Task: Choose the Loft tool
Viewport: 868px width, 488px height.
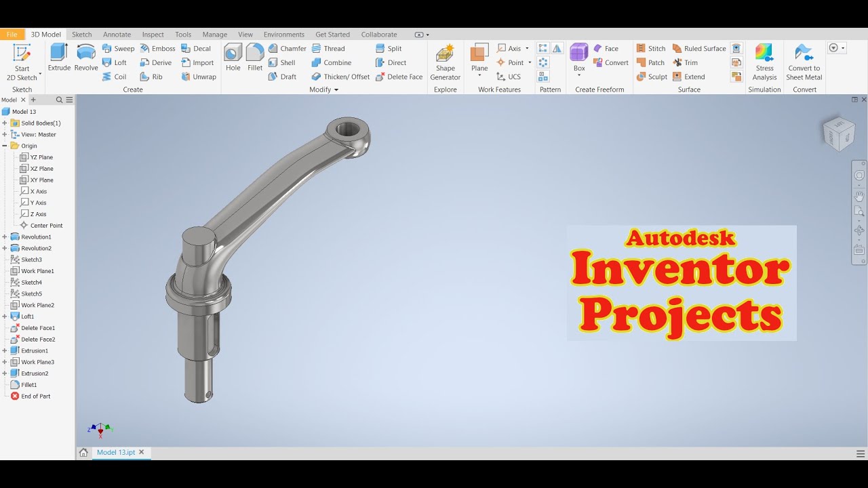Action: (x=115, y=63)
